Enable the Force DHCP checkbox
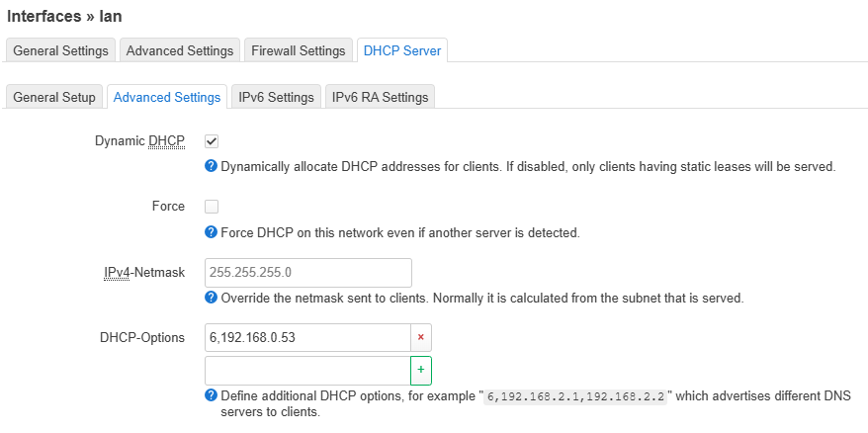The image size is (868, 433). coord(212,207)
